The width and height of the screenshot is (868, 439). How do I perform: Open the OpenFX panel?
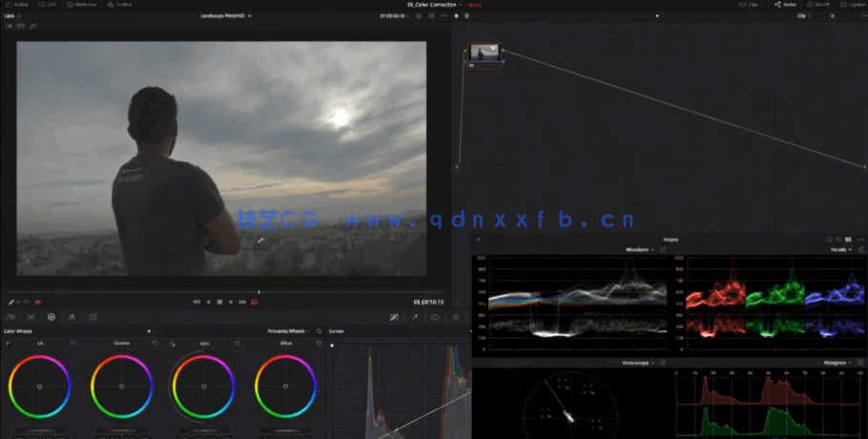coord(818,5)
